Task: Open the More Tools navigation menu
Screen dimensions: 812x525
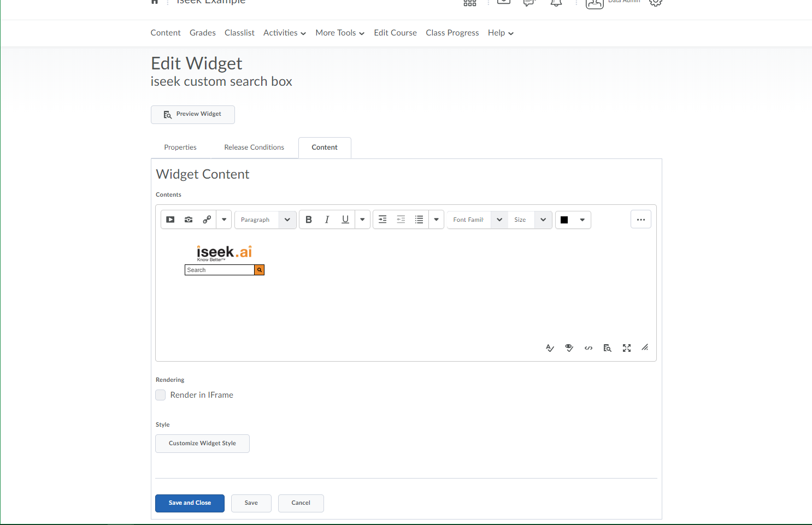Action: click(340, 33)
